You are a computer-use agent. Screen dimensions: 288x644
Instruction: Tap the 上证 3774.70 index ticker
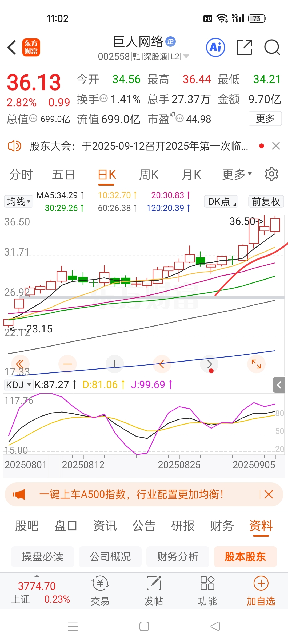(41, 593)
